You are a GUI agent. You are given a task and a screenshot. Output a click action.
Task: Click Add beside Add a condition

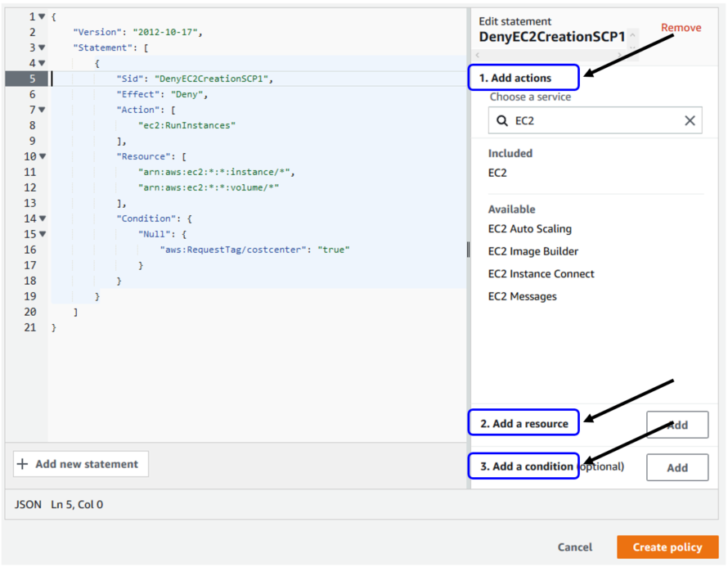tap(676, 467)
